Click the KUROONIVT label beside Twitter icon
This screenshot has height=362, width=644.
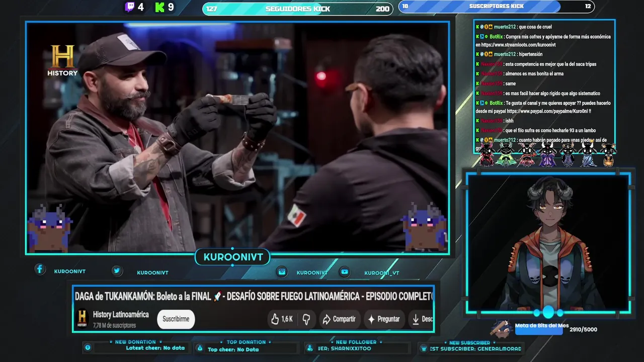(152, 273)
